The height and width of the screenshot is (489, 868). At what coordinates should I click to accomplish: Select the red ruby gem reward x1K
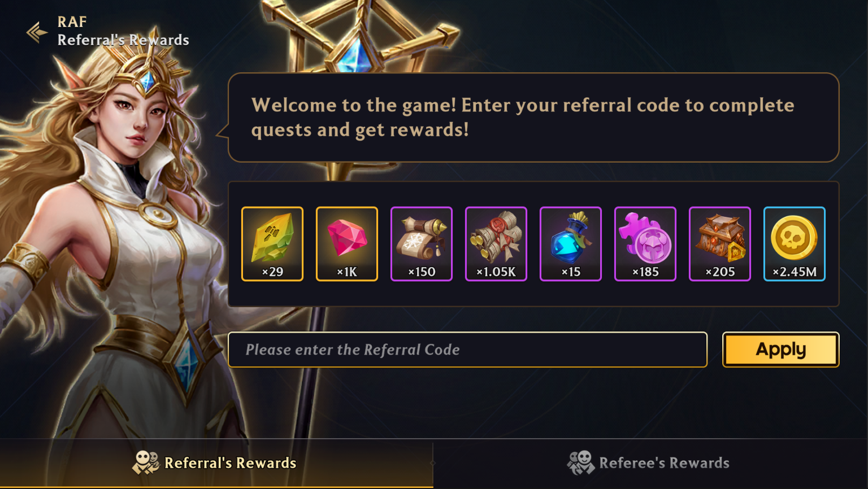pyautogui.click(x=347, y=244)
